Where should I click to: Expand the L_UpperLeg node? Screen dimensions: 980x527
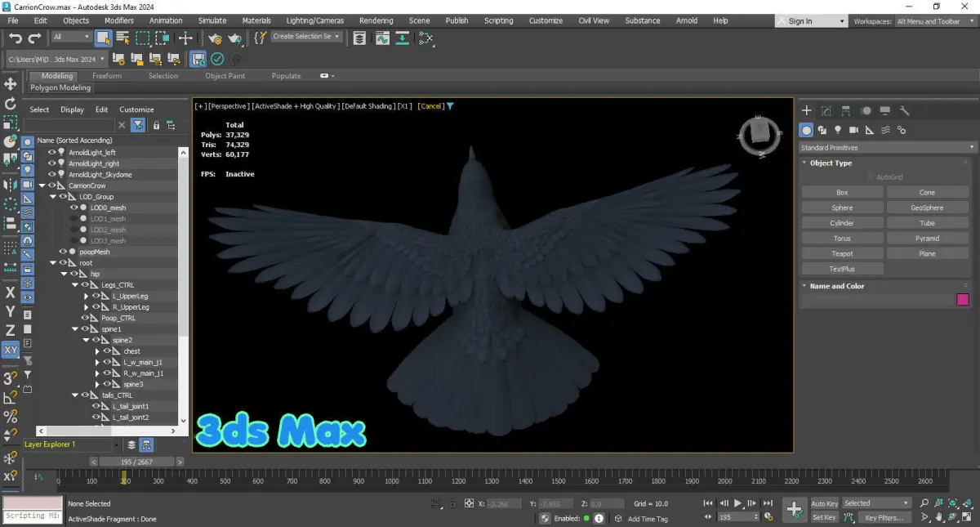tap(86, 296)
